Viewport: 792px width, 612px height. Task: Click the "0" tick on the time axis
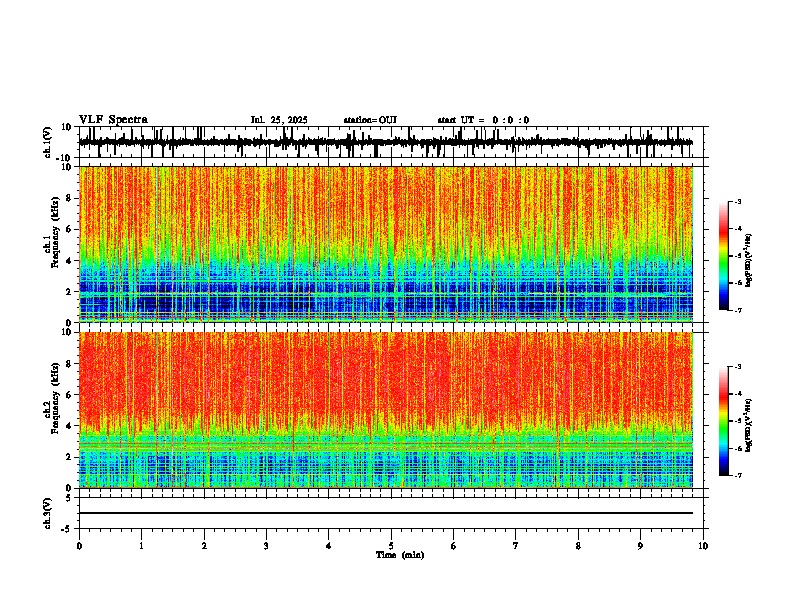pos(79,545)
